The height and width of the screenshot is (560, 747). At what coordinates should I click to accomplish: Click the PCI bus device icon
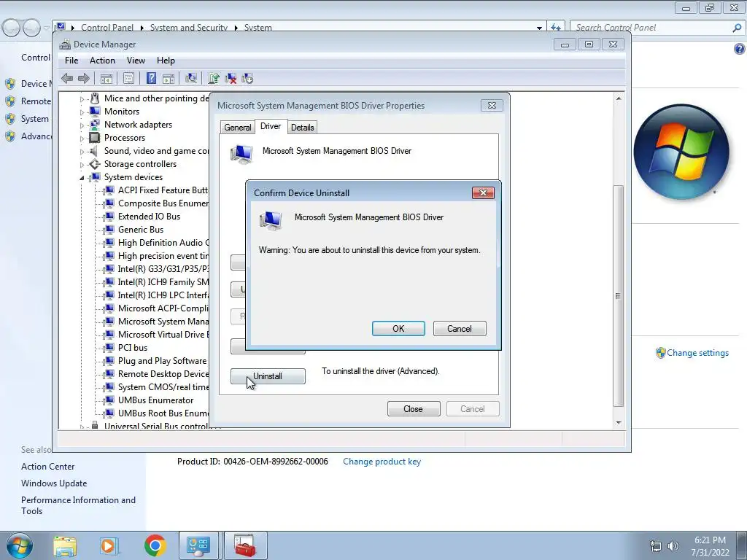109,348
